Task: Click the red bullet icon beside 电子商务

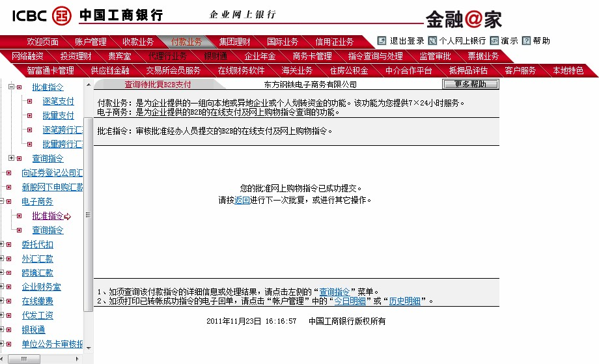Action: click(8, 201)
